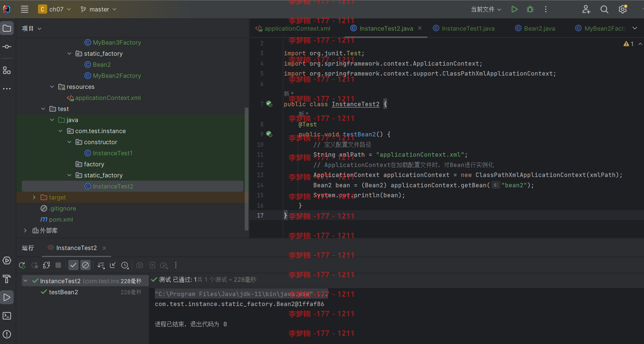Screen dimensions: 644x344
Task: Switch to MyBean2Factory tab
Action: [x=600, y=28]
